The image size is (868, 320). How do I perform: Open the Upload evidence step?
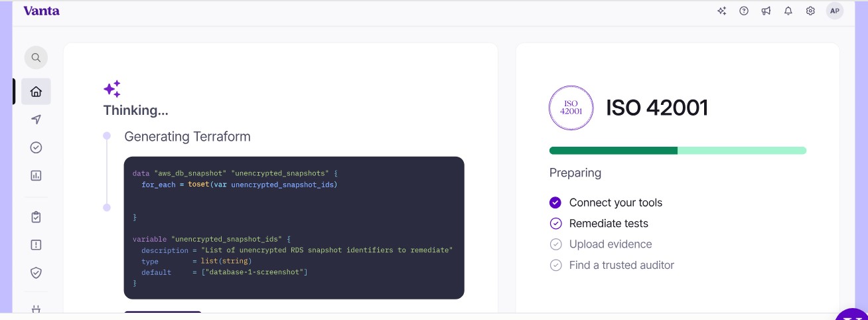pos(611,244)
